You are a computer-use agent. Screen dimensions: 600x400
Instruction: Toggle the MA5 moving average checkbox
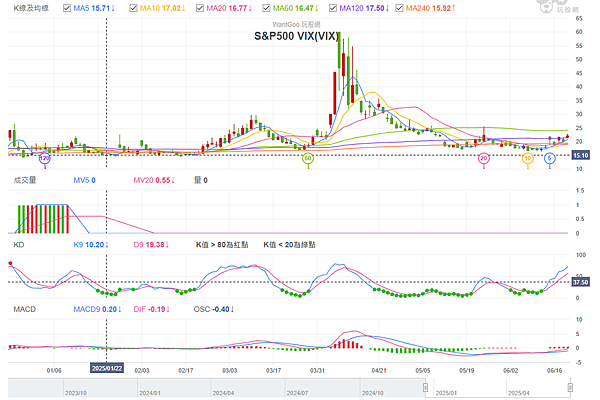(67, 8)
